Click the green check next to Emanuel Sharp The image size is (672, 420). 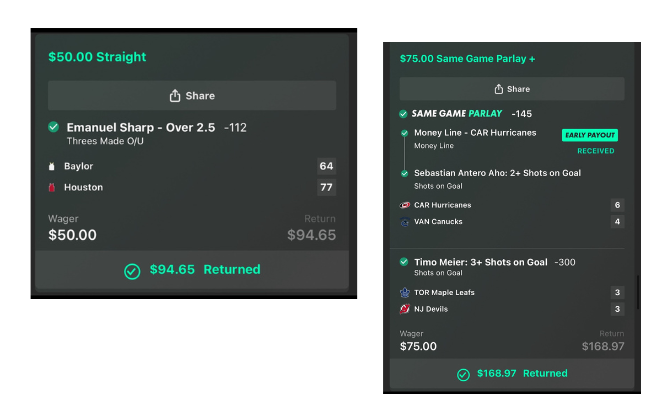[53, 127]
